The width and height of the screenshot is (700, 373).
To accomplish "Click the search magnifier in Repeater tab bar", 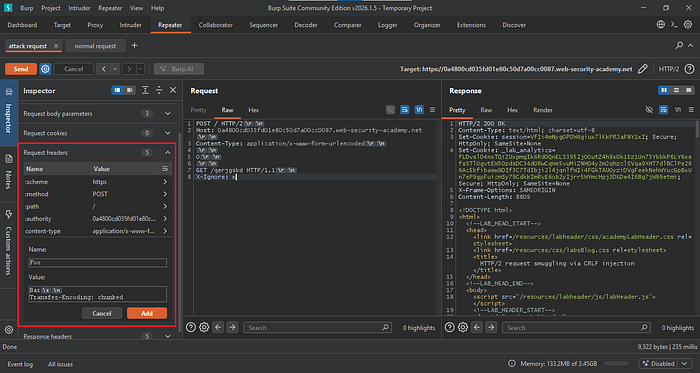I will [x=679, y=46].
